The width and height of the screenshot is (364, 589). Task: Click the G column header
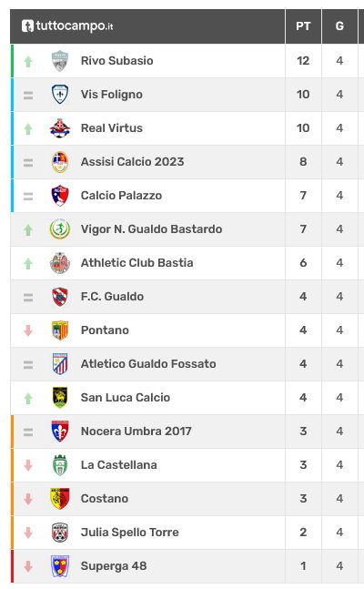tap(339, 26)
